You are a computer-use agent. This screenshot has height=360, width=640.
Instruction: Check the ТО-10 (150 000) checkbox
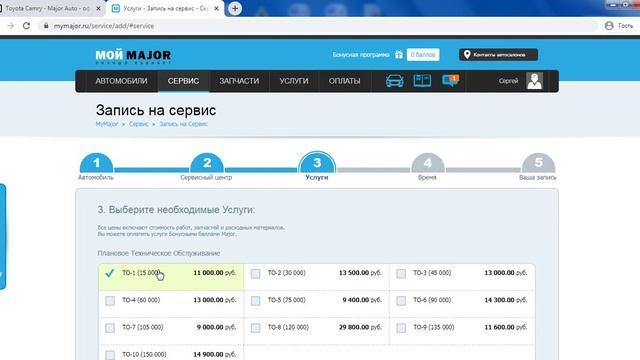pyautogui.click(x=110, y=355)
